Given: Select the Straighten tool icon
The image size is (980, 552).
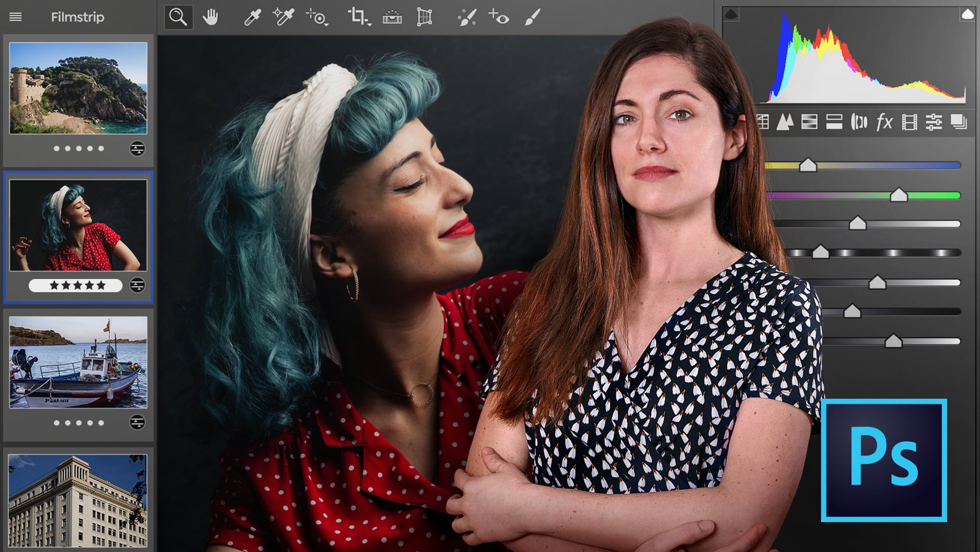Looking at the screenshot, I should coord(392,18).
